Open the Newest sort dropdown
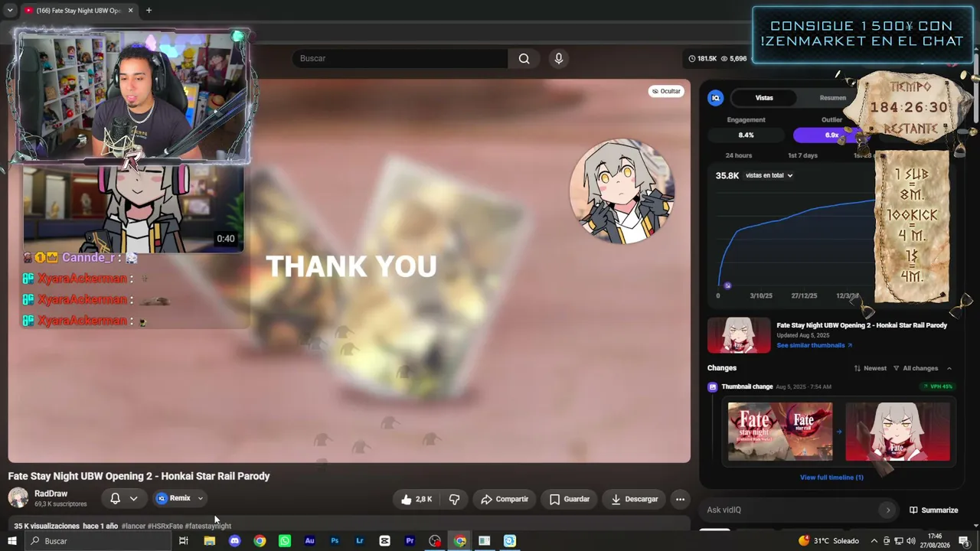This screenshot has width=980, height=551. [x=871, y=369]
